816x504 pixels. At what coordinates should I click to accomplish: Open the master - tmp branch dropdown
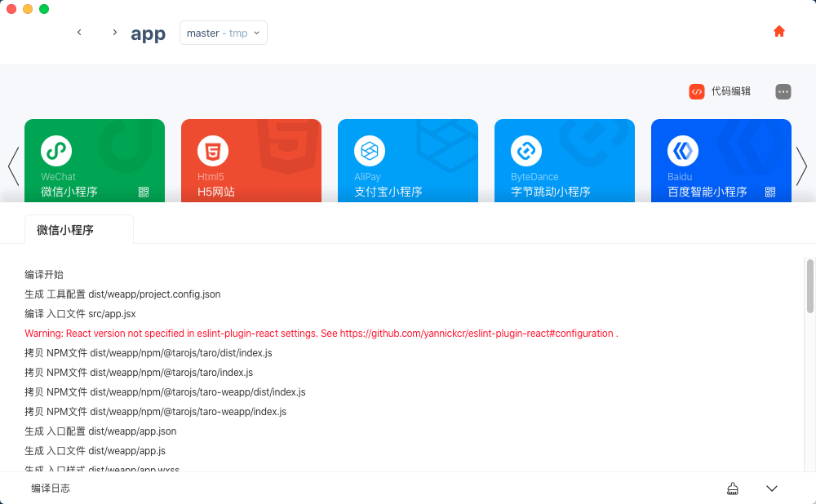[224, 33]
